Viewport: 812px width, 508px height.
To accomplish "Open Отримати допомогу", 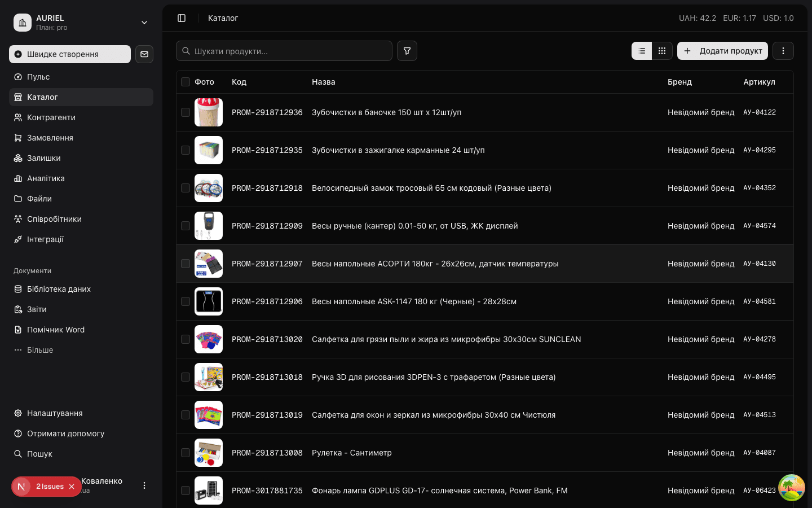I will pos(81,433).
